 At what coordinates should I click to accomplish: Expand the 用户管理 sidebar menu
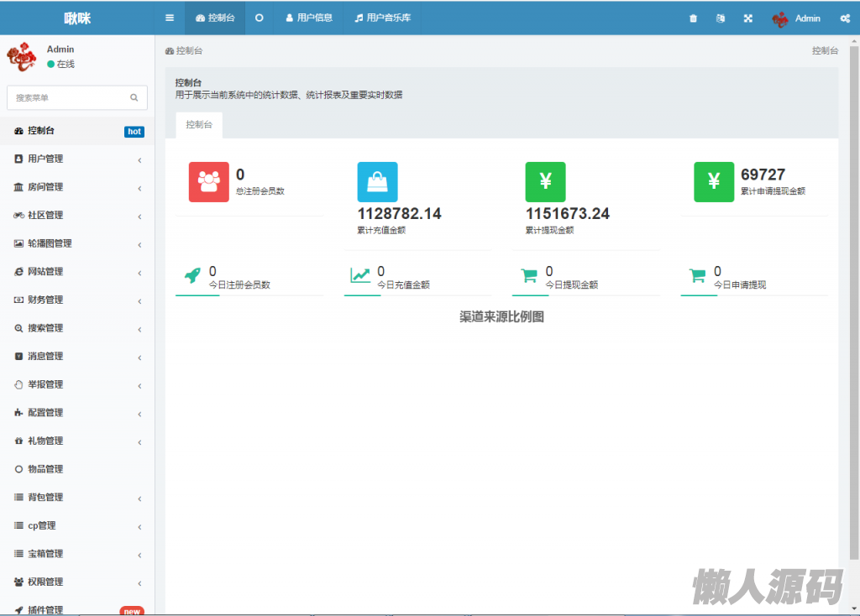pyautogui.click(x=76, y=159)
